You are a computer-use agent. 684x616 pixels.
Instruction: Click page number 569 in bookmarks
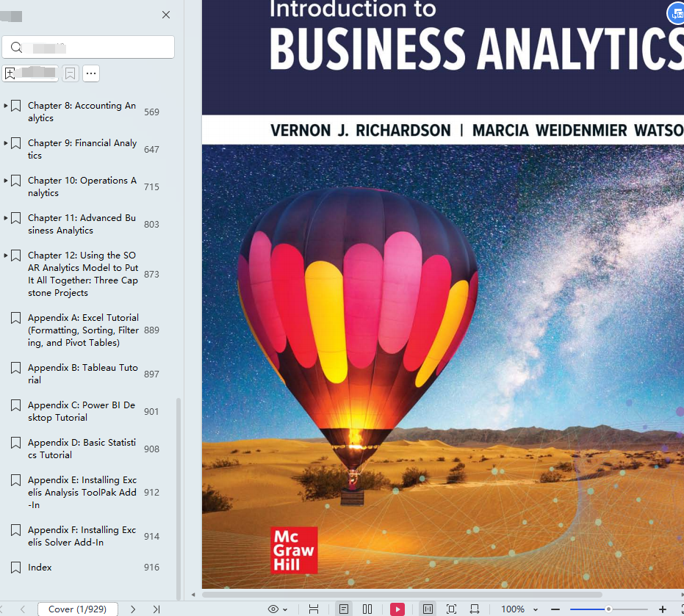coord(151,112)
